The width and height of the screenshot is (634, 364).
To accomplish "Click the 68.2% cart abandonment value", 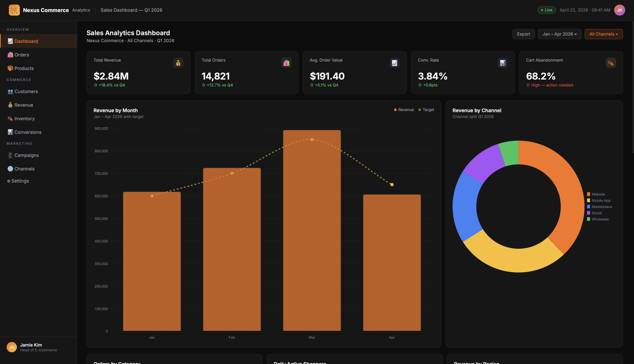I will [x=541, y=76].
